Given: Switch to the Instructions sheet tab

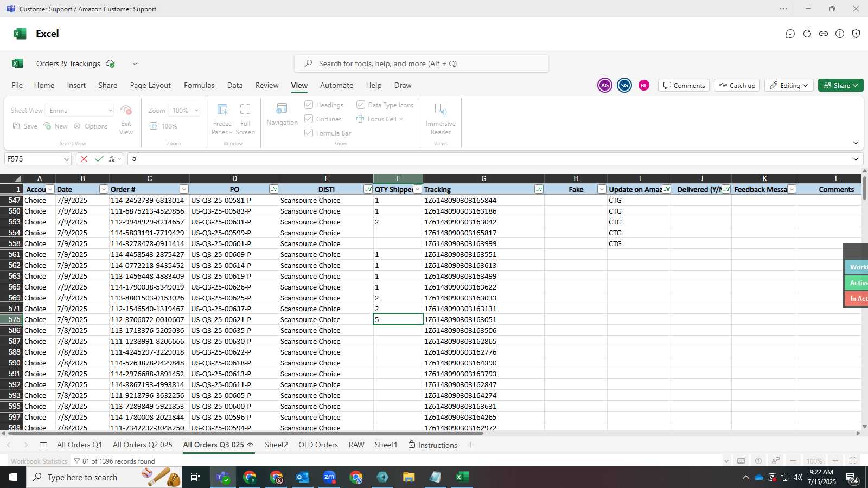Looking at the screenshot, I should click(432, 445).
